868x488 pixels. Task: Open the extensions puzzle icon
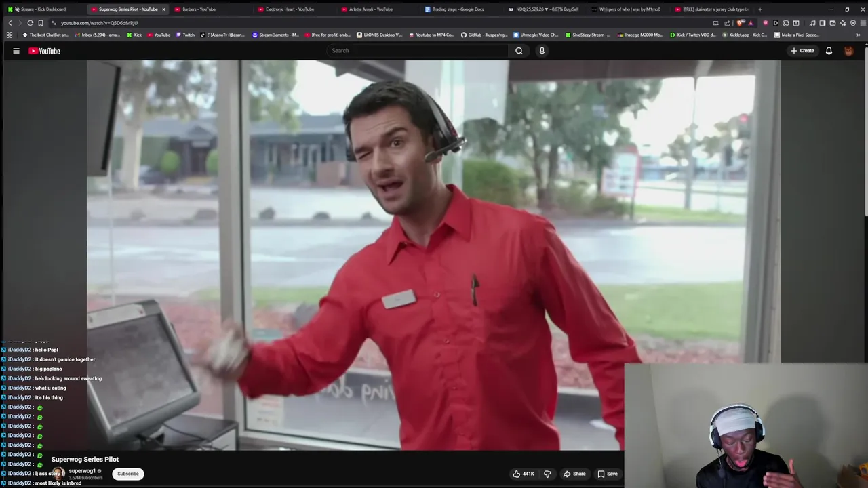click(786, 23)
